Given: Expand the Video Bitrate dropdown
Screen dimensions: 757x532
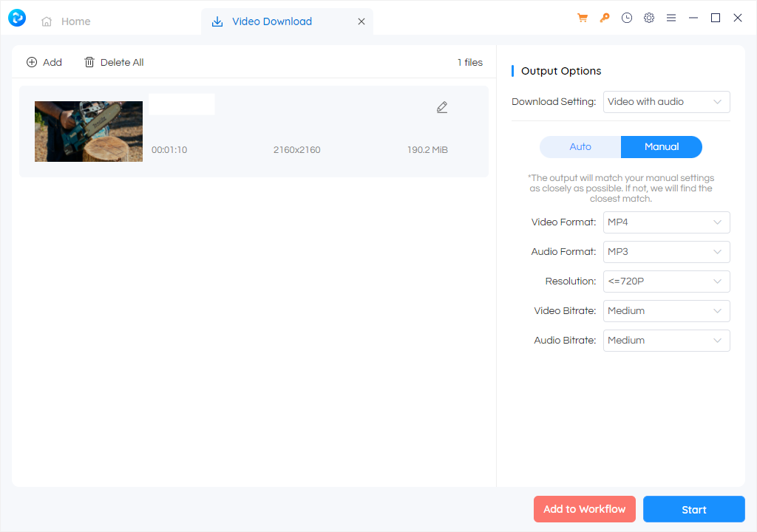Looking at the screenshot, I should [x=666, y=311].
